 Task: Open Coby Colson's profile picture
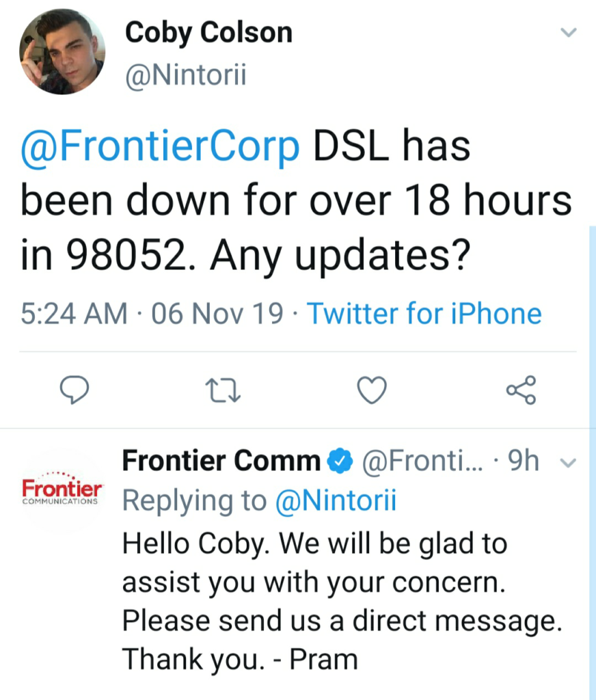[62, 51]
